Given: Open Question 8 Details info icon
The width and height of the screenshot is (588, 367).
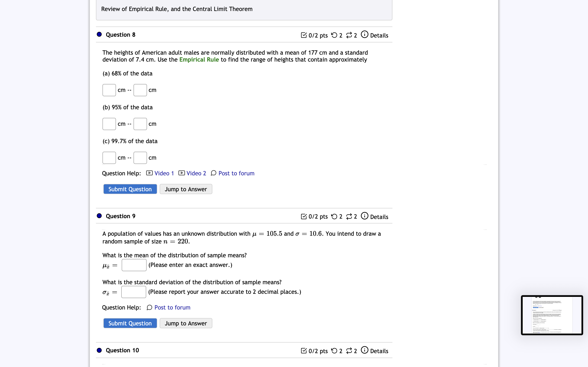Looking at the screenshot, I should tap(364, 34).
